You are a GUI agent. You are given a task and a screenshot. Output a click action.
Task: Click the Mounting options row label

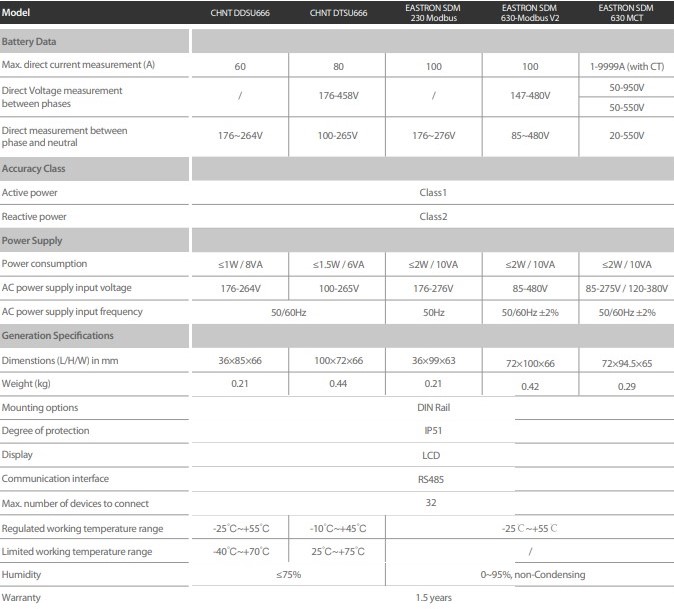40,408
